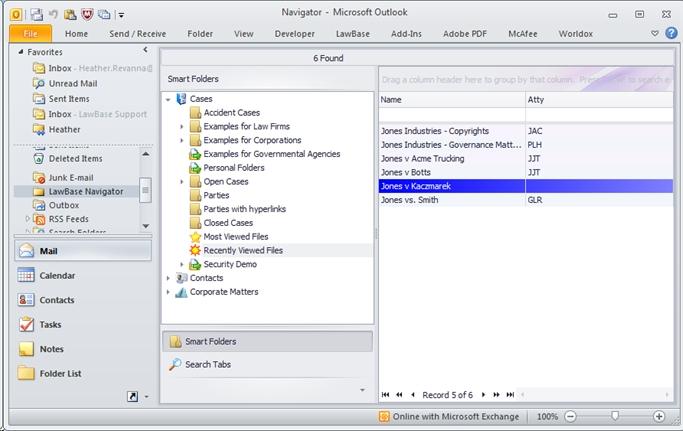Switch to the Smart Folders panel

click(267, 341)
